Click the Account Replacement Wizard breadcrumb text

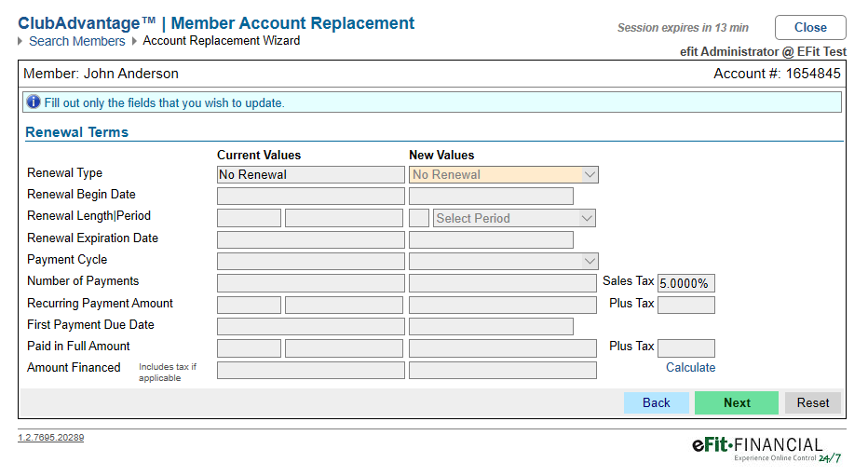tap(222, 40)
